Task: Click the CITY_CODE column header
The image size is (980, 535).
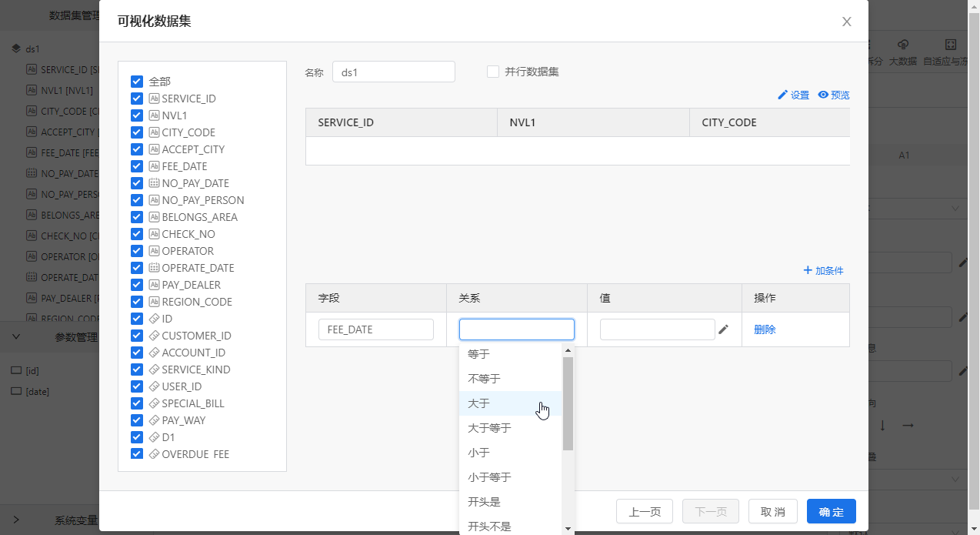Action: point(770,122)
